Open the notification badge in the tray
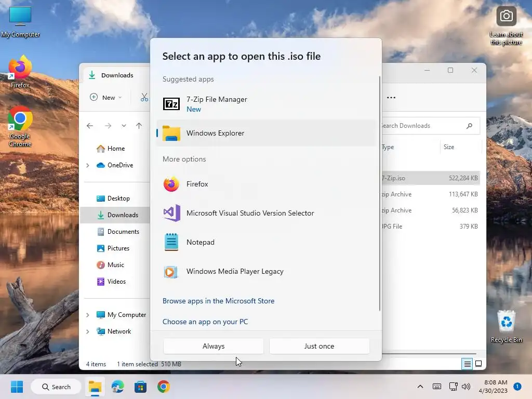This screenshot has height=399, width=532. (517, 386)
